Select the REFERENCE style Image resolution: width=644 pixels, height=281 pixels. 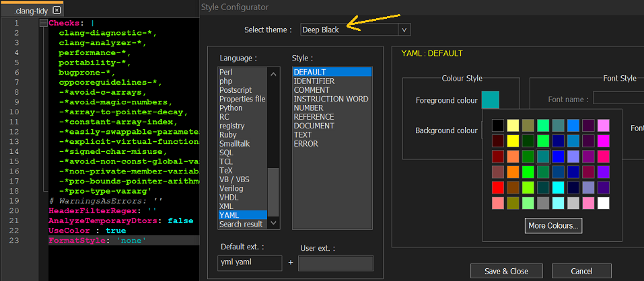[332, 118]
